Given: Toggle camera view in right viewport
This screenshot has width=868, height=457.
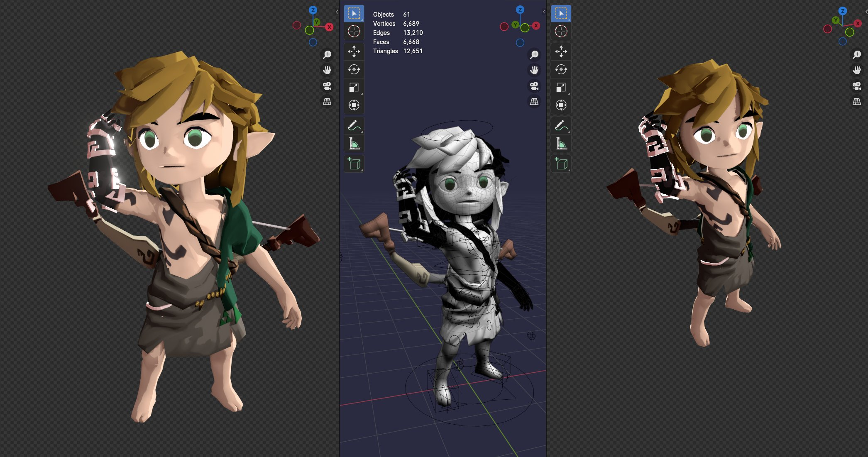Looking at the screenshot, I should point(856,86).
